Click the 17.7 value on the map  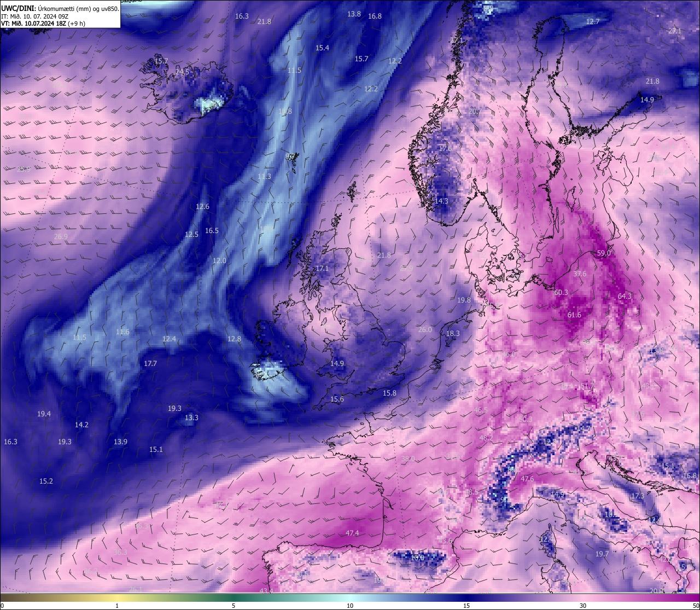tap(150, 363)
